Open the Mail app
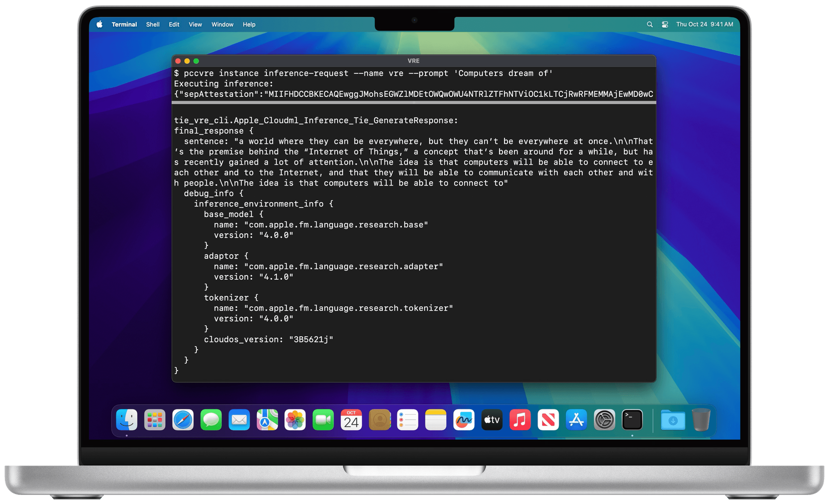This screenshot has height=504, width=829. pos(239,420)
